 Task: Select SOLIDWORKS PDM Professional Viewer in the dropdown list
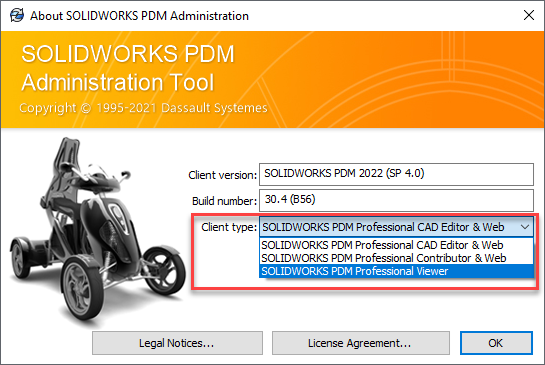[396, 271]
